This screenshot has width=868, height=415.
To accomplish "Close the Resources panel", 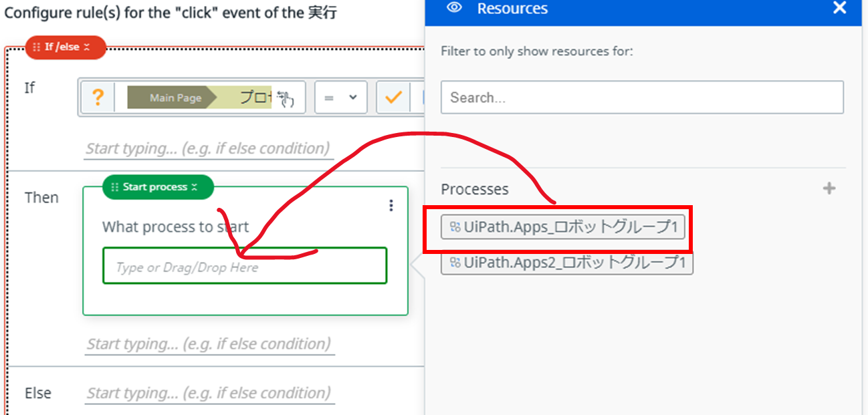I will [840, 8].
